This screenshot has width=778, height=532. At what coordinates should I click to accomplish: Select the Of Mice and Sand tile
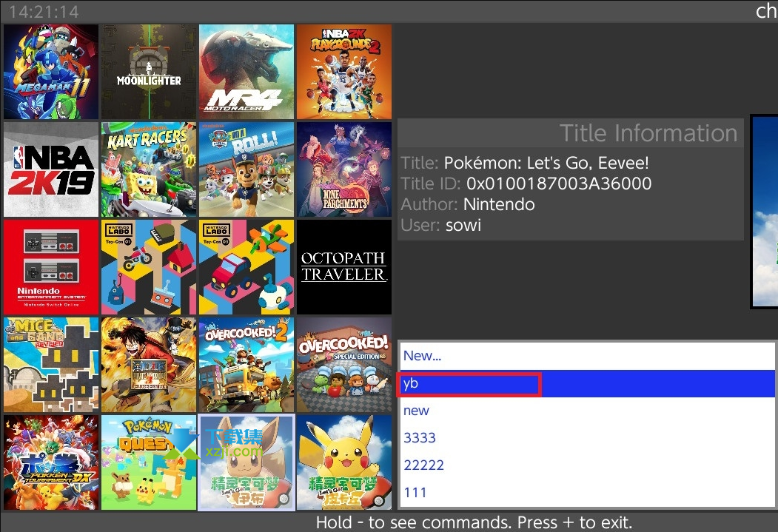[x=50, y=365]
